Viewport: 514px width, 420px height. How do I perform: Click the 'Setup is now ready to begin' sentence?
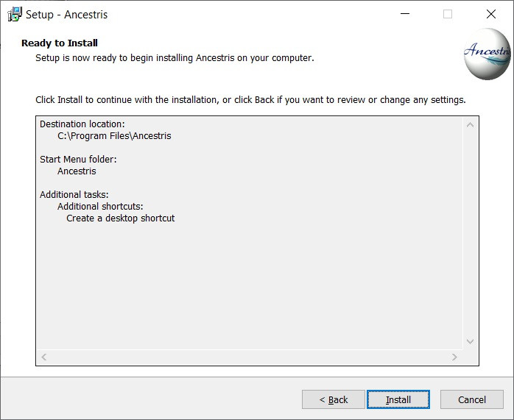pos(175,58)
